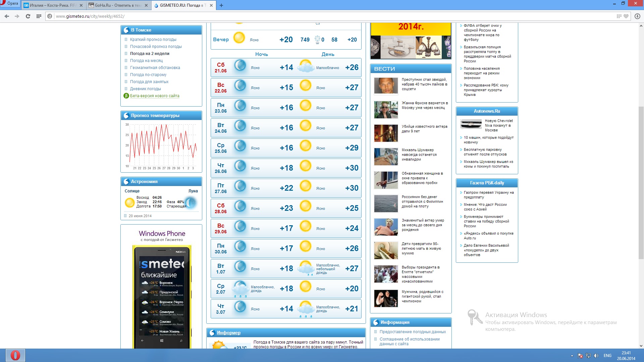Viewport: 644px width, 362px height.
Task: Open Погода на месяц link
Action: coord(146,61)
